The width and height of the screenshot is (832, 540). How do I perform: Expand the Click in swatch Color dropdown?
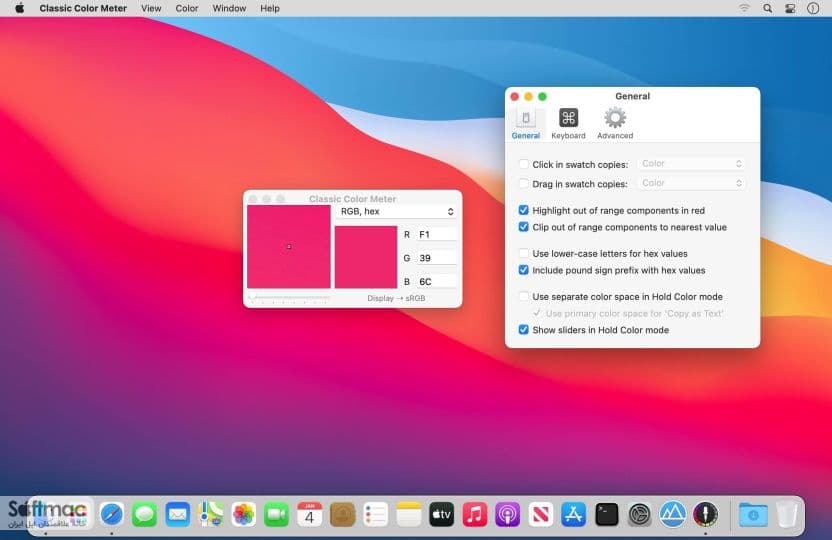point(691,163)
